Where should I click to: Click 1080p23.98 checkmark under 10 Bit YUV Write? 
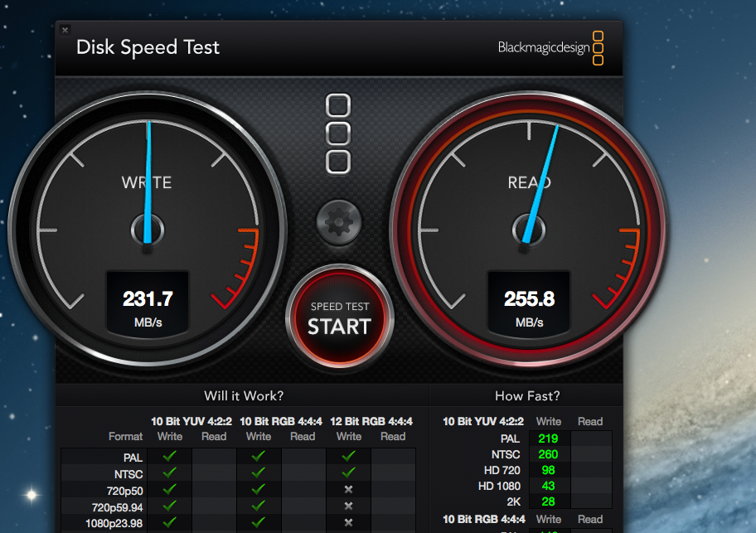click(x=170, y=522)
